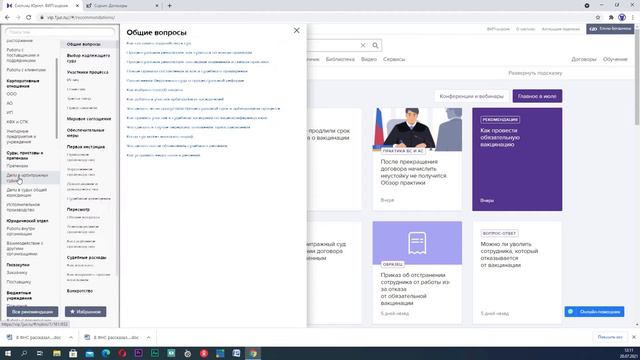Viewport: 640px width, 360px height.
Task: Switch to Chrome in the taskbar
Action: [x=253, y=353]
